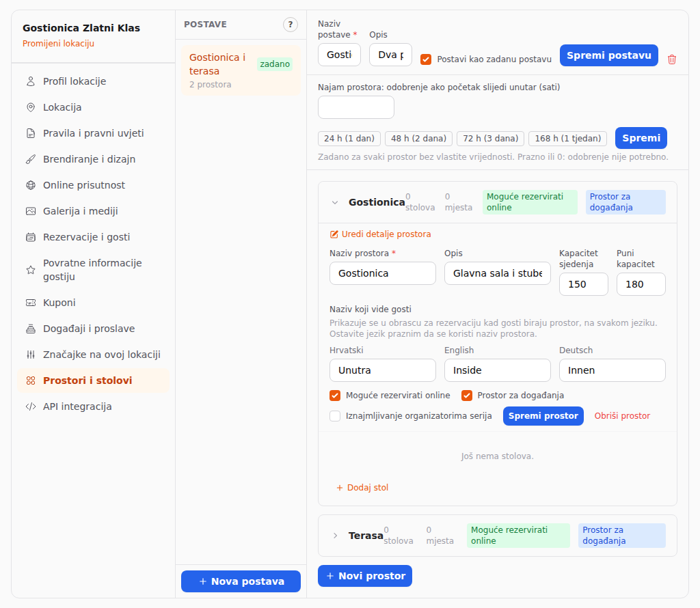Click the Brendiranje i dizajn brush icon
Image resolution: width=700 pixels, height=608 pixels.
(31, 159)
